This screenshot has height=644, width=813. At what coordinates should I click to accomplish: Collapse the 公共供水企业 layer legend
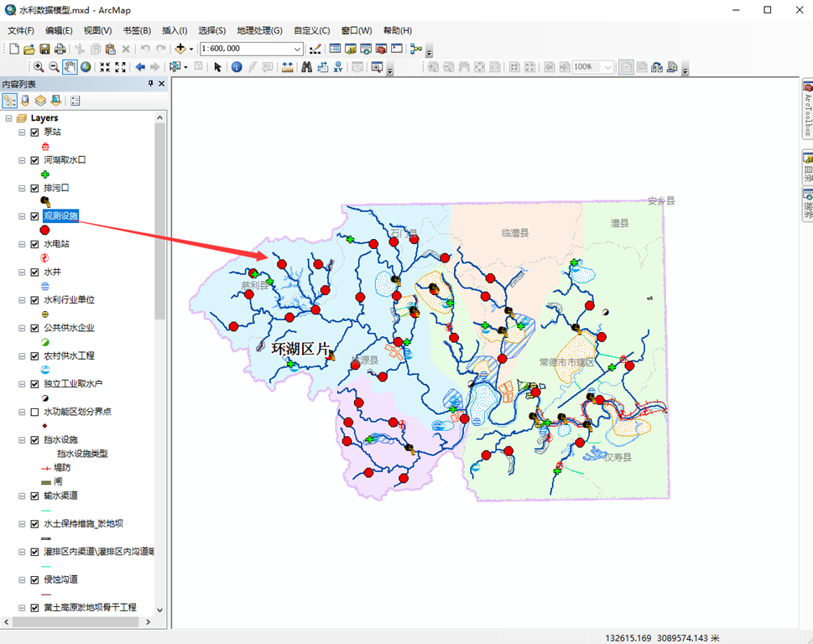(22, 328)
